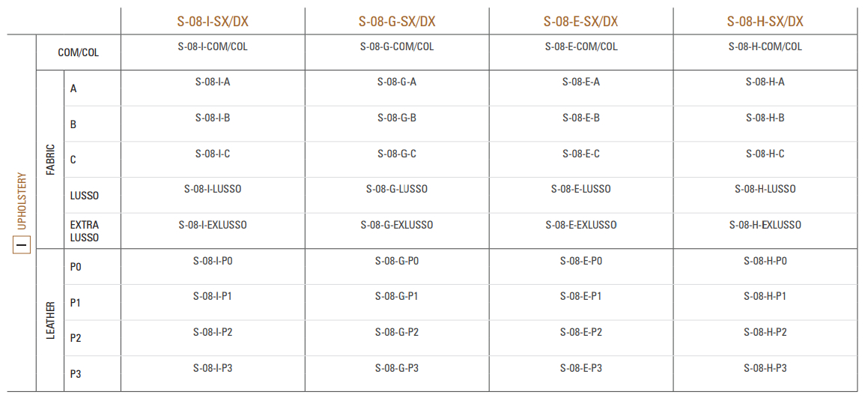Click product code S-08-E-B
The image size is (868, 404).
tap(581, 118)
